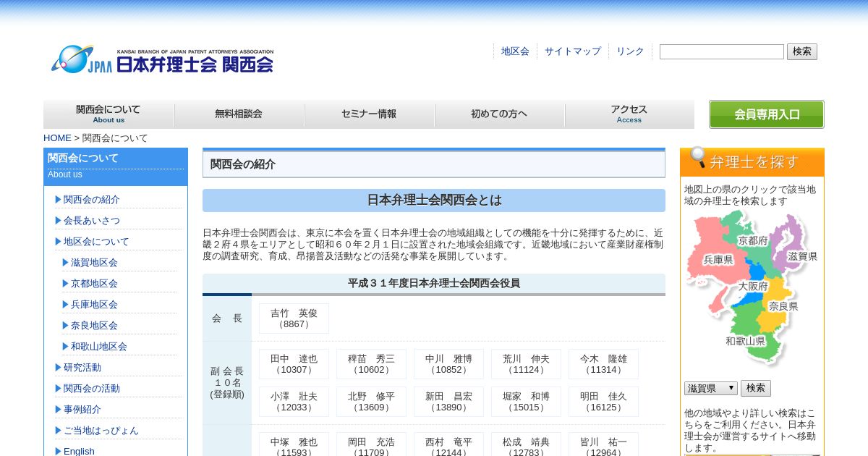Open 滋賀地区会 sidebar link
Screen dimensions: 868x456
coord(94,262)
